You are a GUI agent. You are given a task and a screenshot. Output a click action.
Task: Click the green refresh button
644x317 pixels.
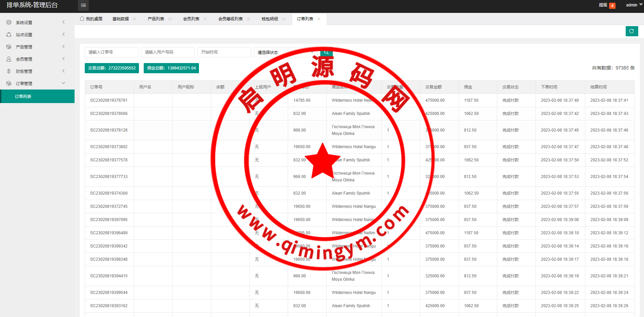631,31
